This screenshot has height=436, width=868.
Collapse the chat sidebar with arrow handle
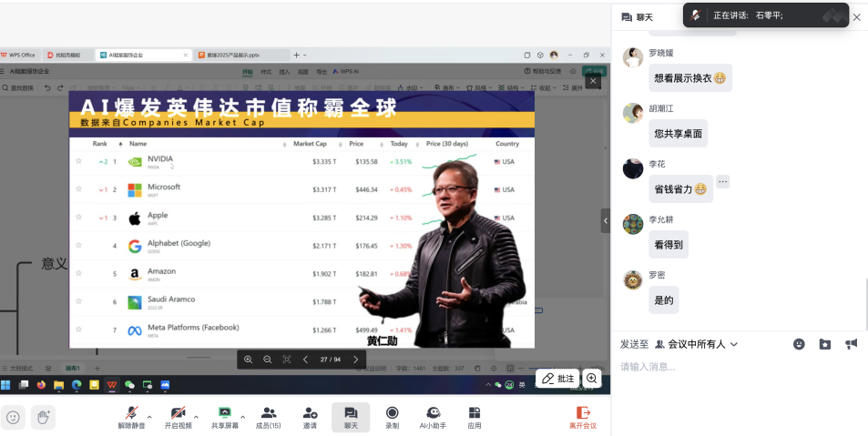tap(606, 220)
